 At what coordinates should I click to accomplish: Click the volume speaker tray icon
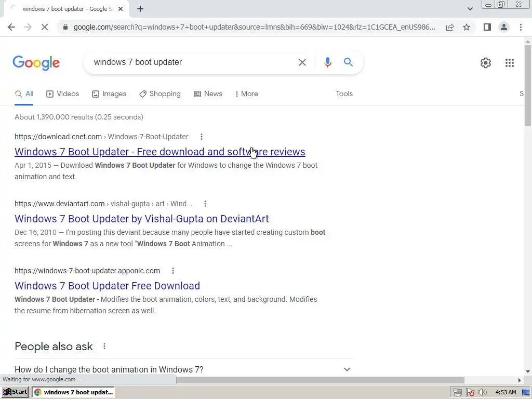[482, 392]
